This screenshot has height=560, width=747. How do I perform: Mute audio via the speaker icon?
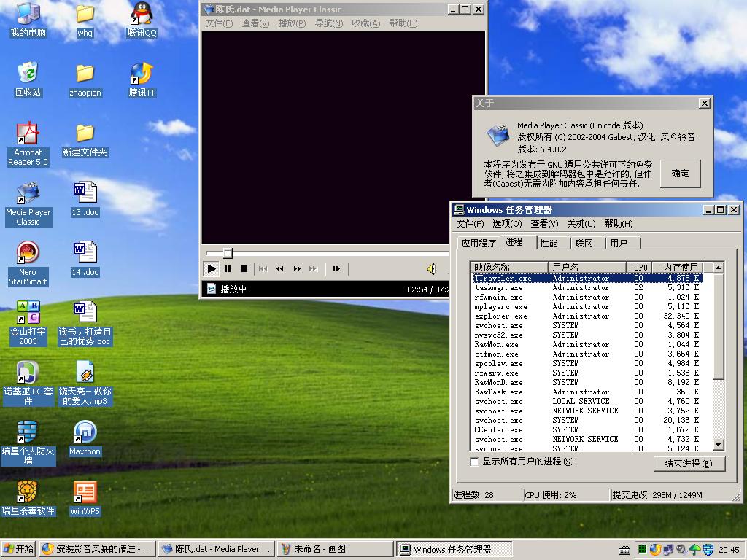tap(431, 268)
